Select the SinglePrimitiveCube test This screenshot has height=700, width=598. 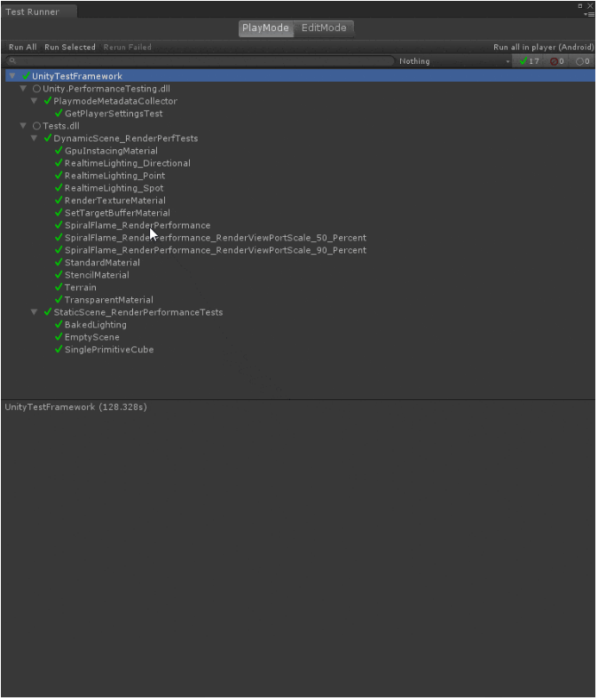(x=300, y=350)
